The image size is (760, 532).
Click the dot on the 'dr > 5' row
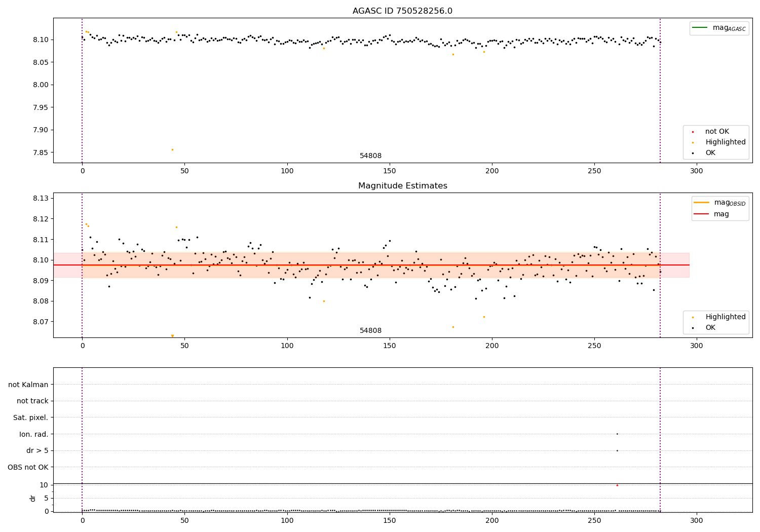pyautogui.click(x=617, y=450)
